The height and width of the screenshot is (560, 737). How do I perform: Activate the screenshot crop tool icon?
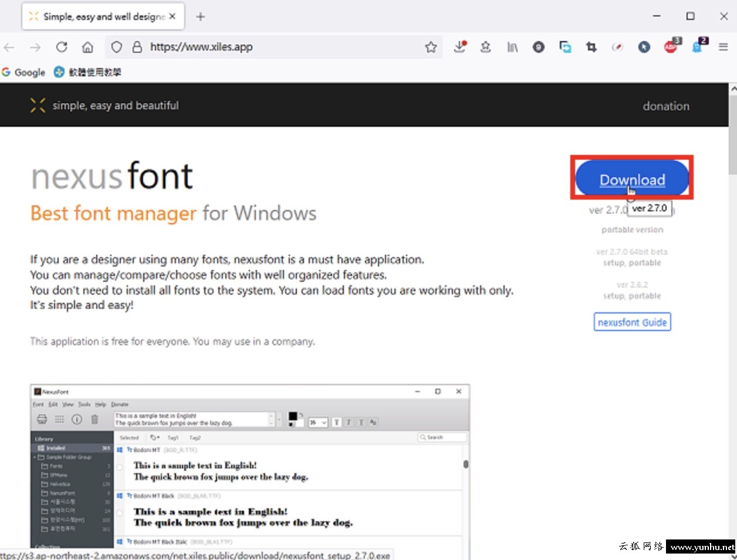click(x=591, y=47)
